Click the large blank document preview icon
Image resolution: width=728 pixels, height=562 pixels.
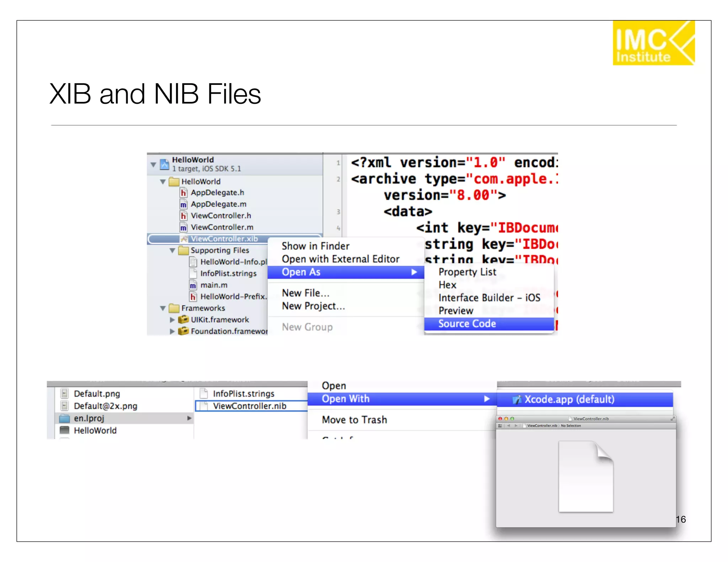click(x=586, y=476)
